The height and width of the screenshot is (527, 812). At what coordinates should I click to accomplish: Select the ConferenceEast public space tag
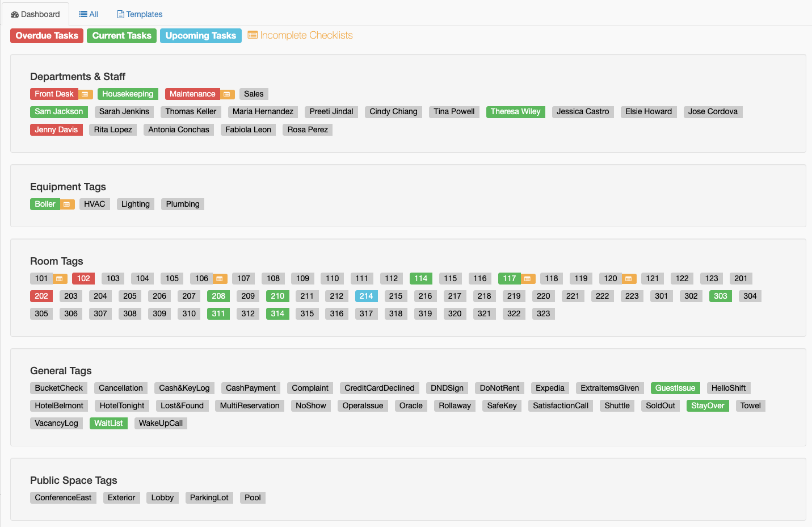point(63,498)
